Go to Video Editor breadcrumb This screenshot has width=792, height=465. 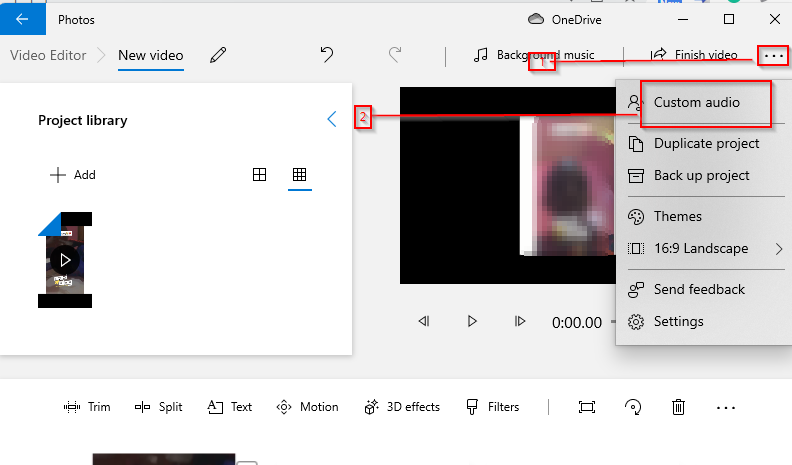click(48, 55)
